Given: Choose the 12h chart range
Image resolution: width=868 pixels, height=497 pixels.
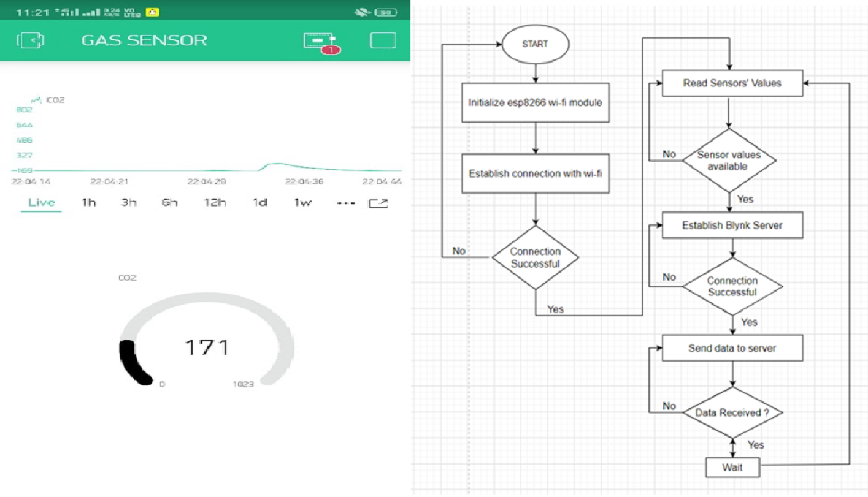Looking at the screenshot, I should (215, 203).
